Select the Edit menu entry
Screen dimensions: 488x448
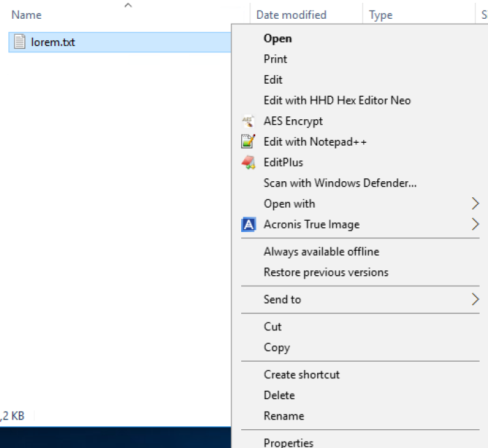[360, 79]
